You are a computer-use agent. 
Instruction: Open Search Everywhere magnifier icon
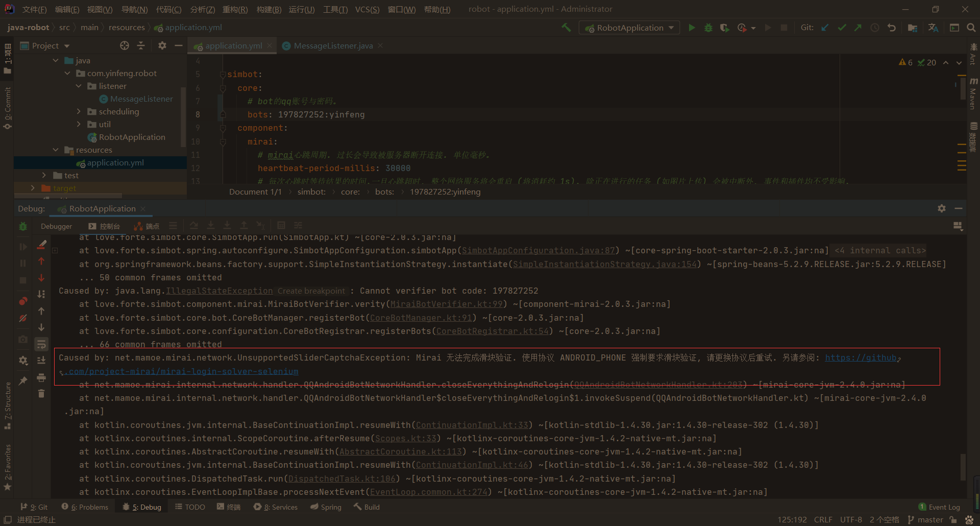[x=971, y=28]
